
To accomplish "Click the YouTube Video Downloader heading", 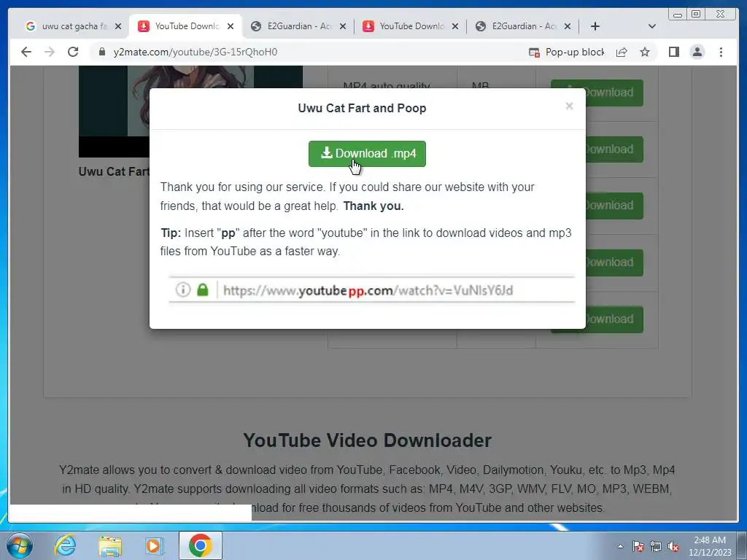I will point(368,440).
